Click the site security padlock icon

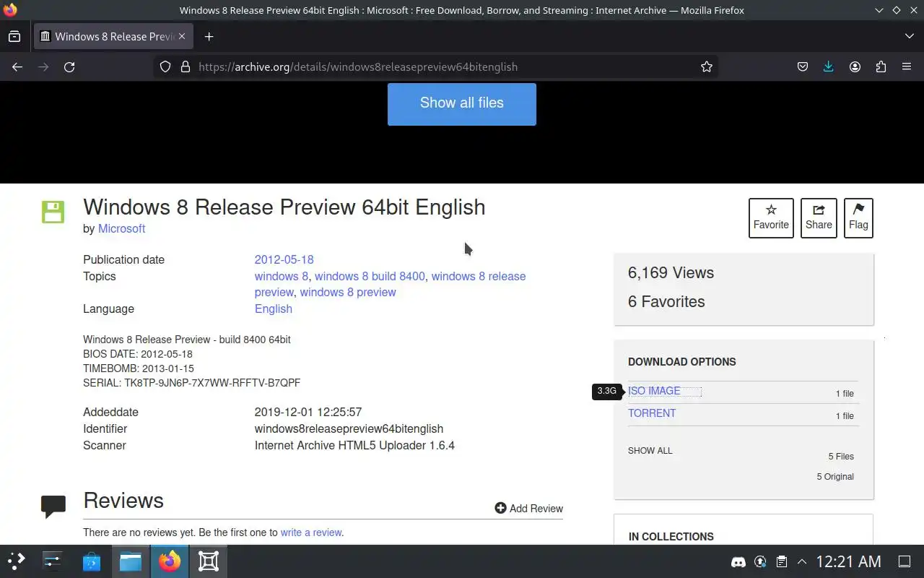(185, 66)
